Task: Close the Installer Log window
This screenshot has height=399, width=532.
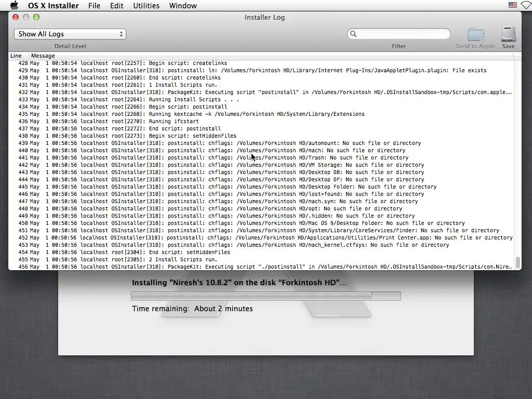Action: 16,17
